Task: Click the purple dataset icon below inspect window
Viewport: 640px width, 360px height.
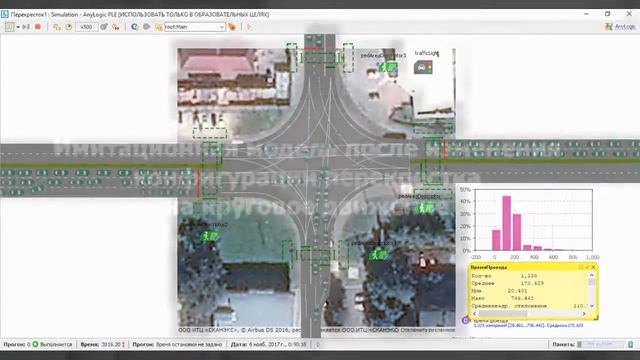Action: pos(465,321)
